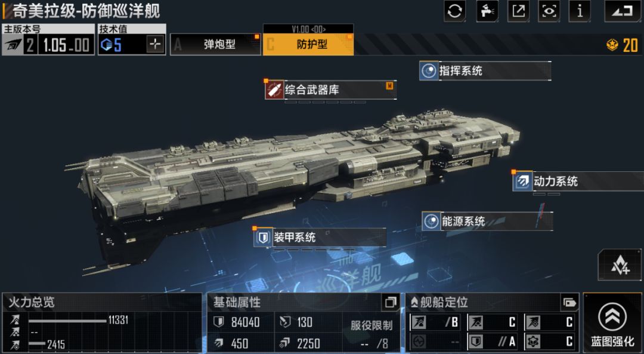
Task: Click the back return arrow button
Action: (622, 11)
